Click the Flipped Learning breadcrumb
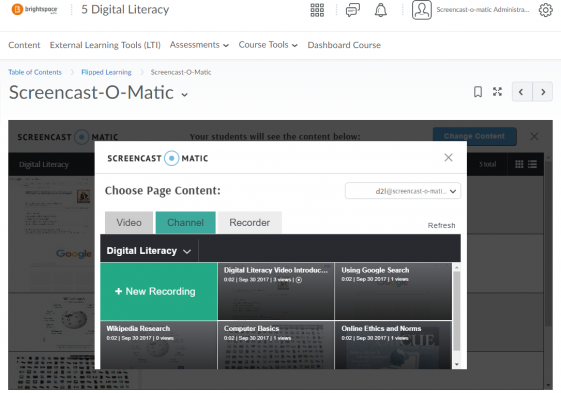The image size is (561, 393). (106, 72)
